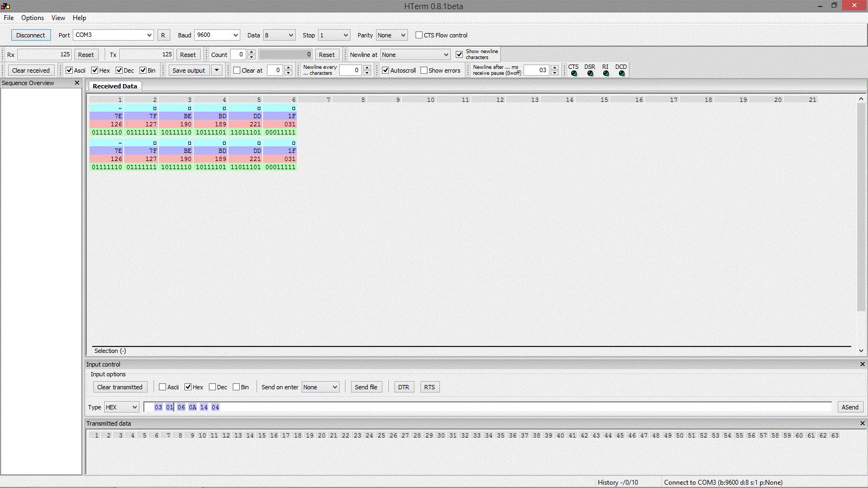Reset the Rx counter
The image size is (868, 488).
coord(86,55)
